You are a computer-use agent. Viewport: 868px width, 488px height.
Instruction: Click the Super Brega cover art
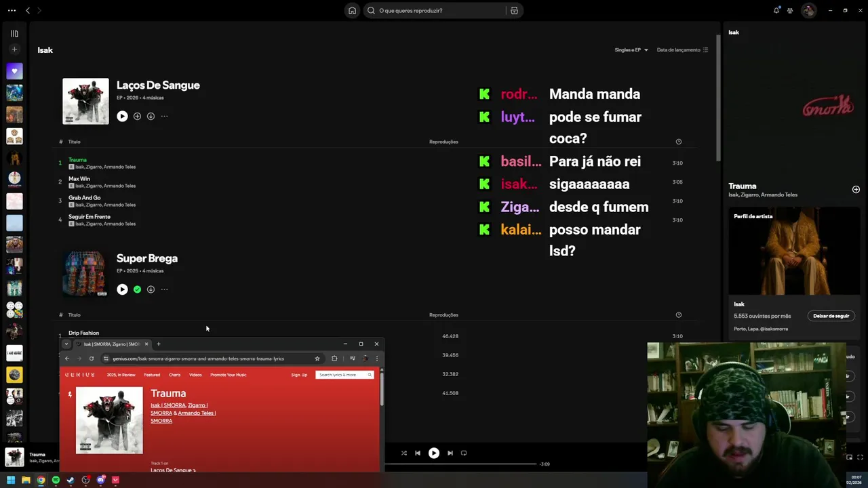coord(85,274)
